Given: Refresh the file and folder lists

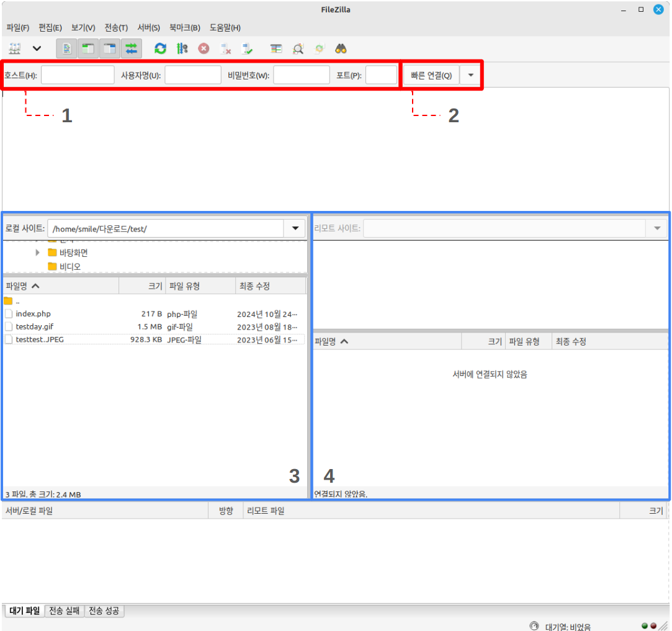Looking at the screenshot, I should click(x=160, y=49).
